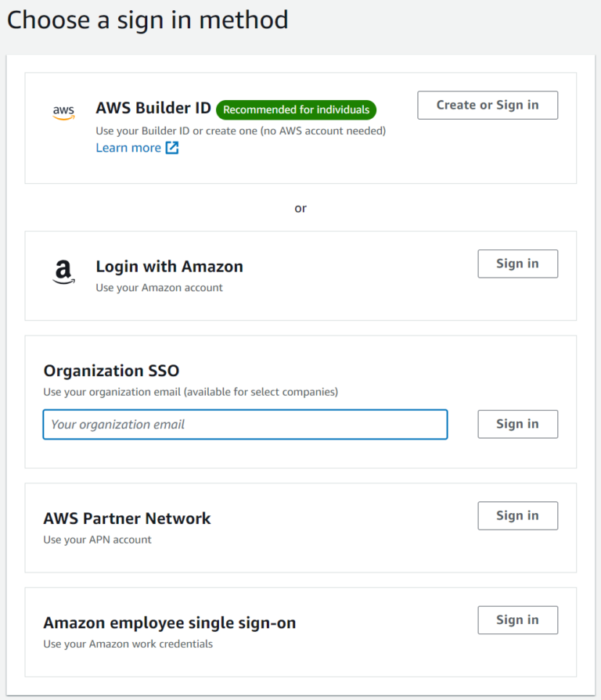Sign in to AWS Partner Network
Image resolution: width=601 pixels, height=700 pixels.
(x=517, y=515)
